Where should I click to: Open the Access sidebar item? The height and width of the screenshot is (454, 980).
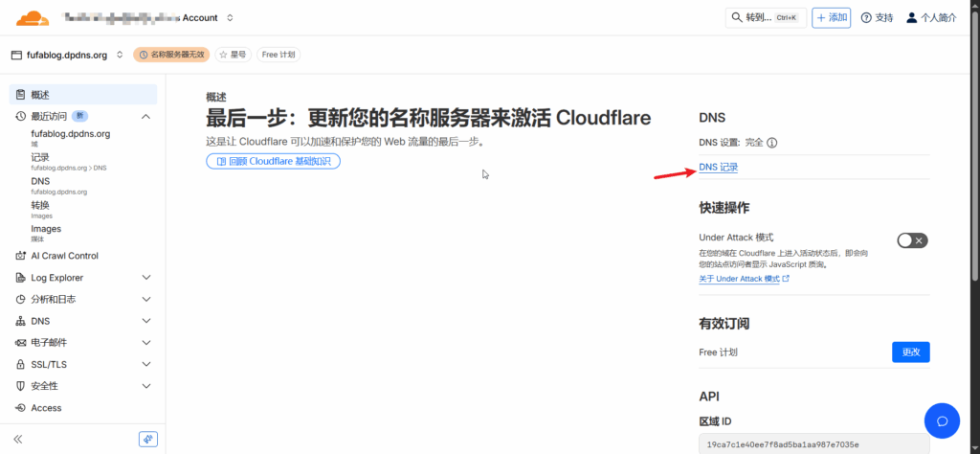coord(46,408)
